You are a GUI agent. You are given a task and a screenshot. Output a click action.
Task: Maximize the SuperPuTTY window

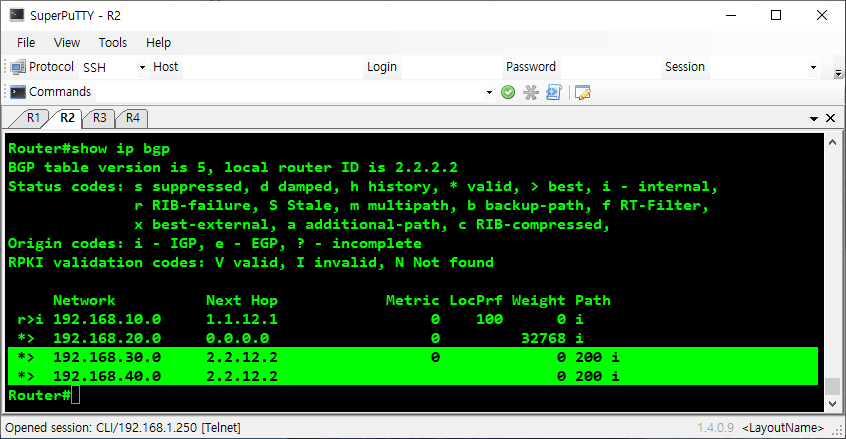pyautogui.click(x=776, y=15)
